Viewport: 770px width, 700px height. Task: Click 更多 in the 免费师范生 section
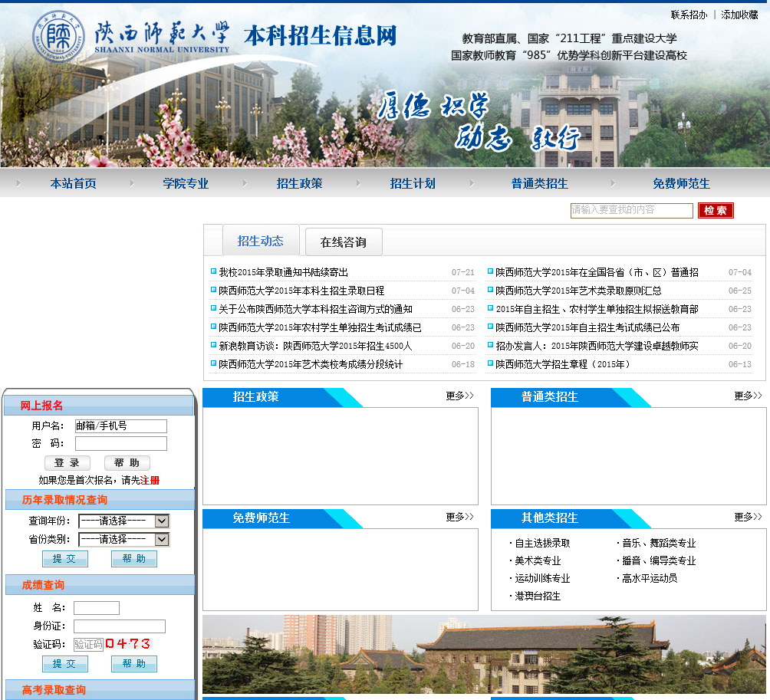[459, 517]
